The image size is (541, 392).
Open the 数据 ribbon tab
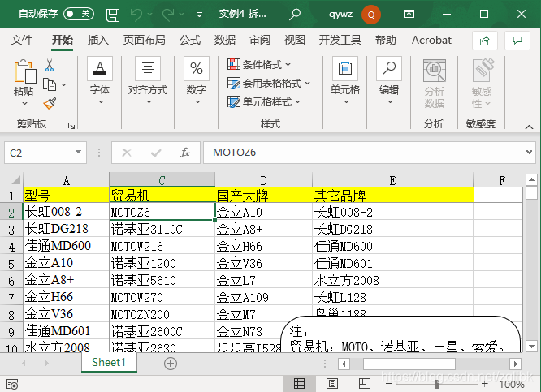(225, 40)
